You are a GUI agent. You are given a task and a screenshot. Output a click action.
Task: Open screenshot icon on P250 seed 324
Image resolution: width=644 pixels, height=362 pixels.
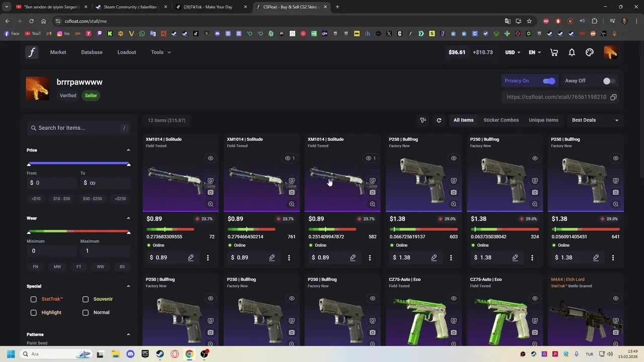pyautogui.click(x=535, y=192)
